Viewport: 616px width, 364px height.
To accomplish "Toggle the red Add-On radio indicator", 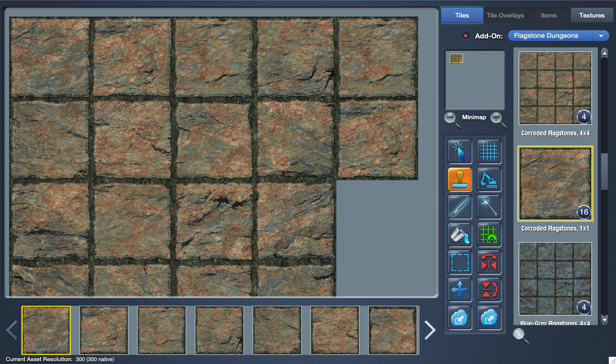I will pyautogui.click(x=465, y=36).
